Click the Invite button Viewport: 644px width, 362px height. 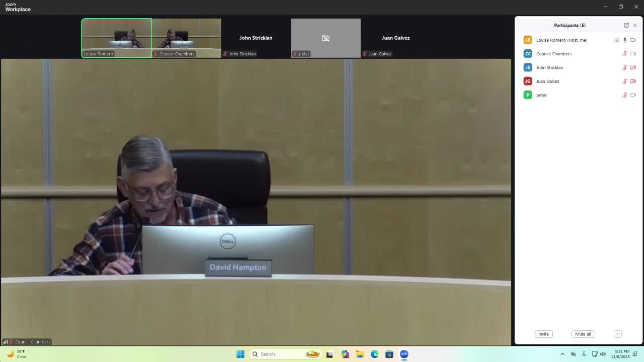pyautogui.click(x=543, y=334)
